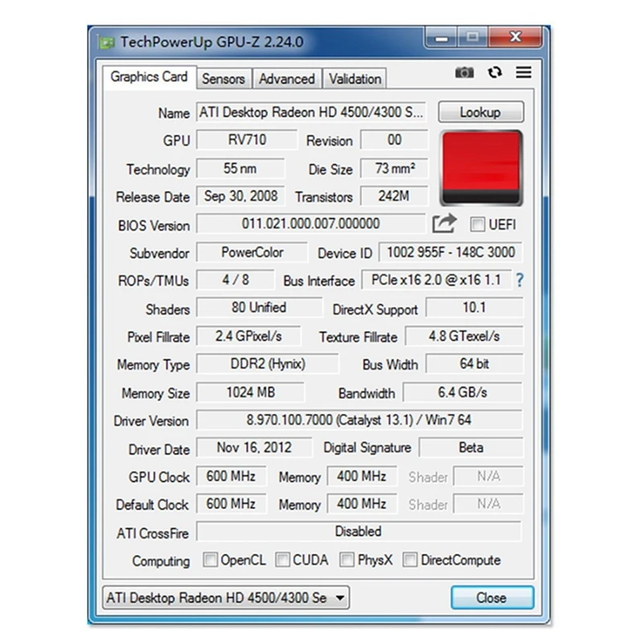This screenshot has width=644, height=644.
Task: Minimize the GPU-Z window
Action: click(441, 38)
